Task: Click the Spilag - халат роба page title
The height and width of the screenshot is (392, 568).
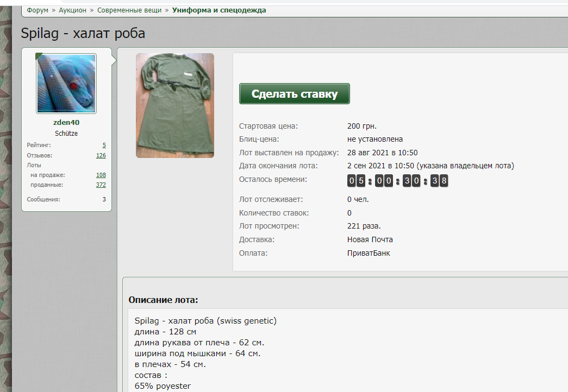Action: click(83, 33)
